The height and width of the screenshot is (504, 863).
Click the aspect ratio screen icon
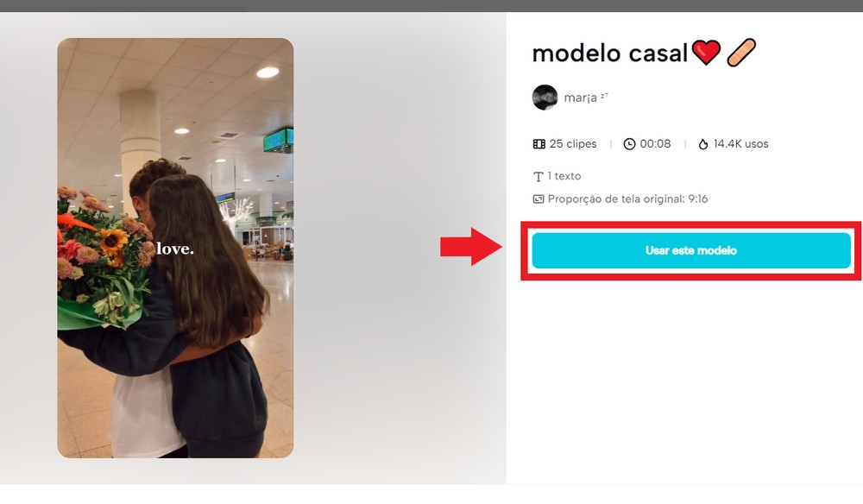[x=539, y=199]
